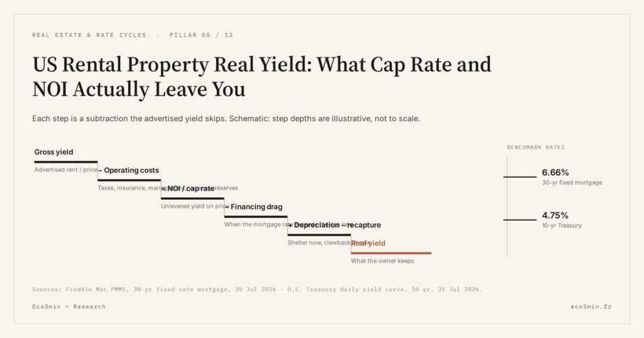
Task: Click the main headline title text
Action: coord(262,77)
